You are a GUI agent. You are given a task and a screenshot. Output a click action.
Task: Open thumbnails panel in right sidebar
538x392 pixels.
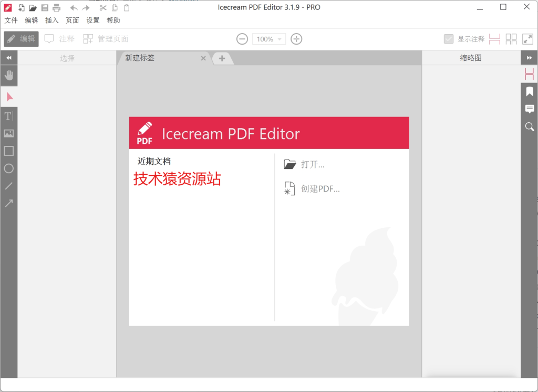530,74
